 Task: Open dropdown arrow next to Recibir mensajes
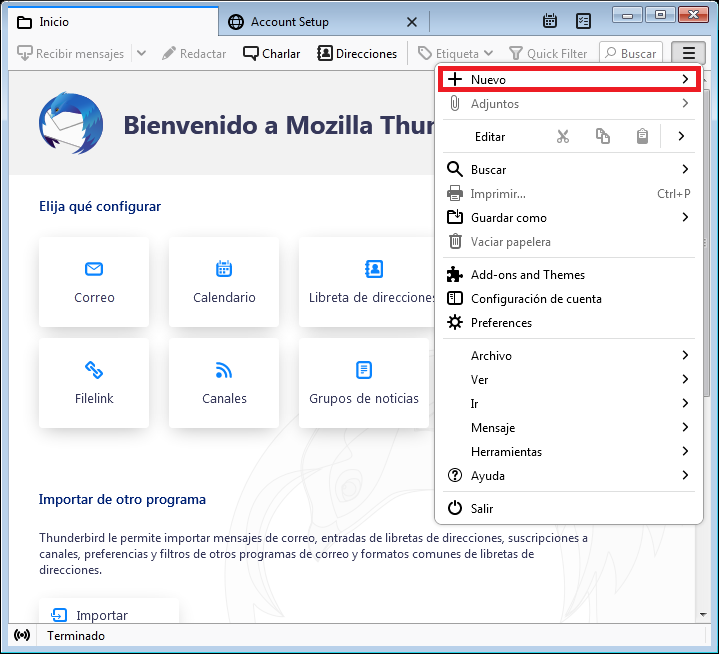141,53
